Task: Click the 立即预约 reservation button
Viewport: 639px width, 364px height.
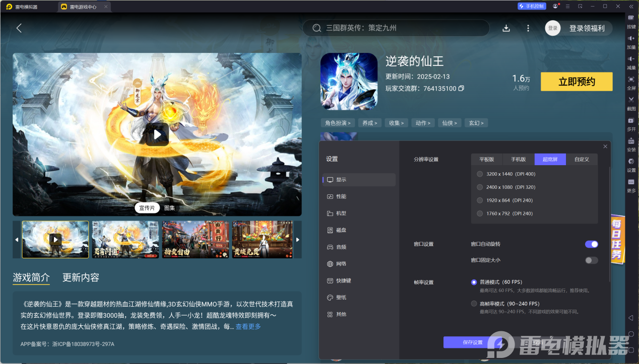Action: pos(576,82)
